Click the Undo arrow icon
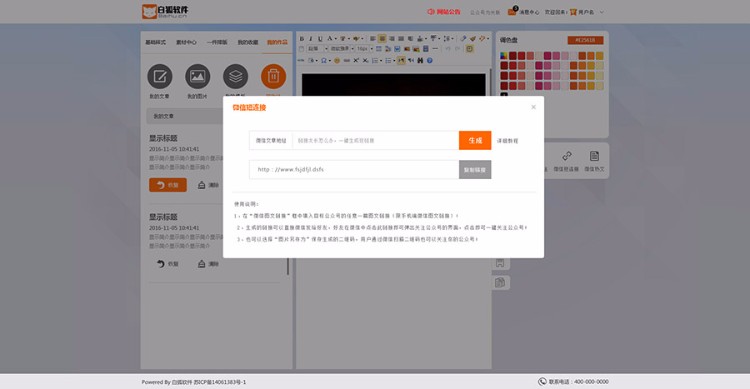This screenshot has width=750, height=389. tap(448, 49)
